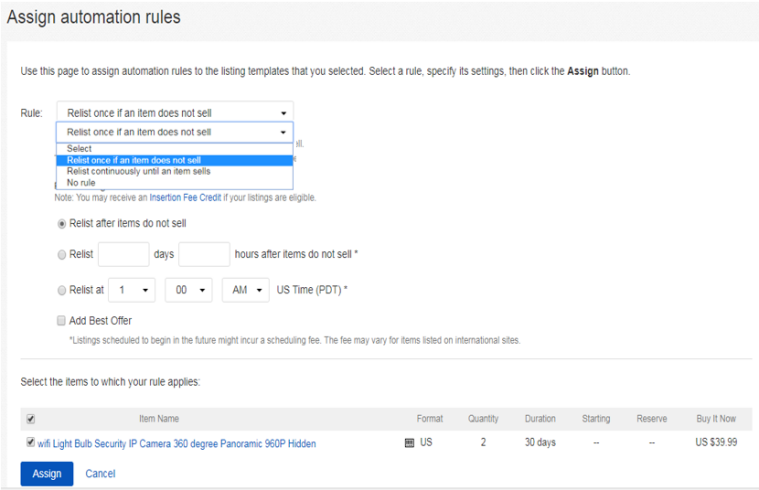The image size is (759, 490).
Task: Select 'Relist after items do not sell' radio
Action: tap(63, 223)
